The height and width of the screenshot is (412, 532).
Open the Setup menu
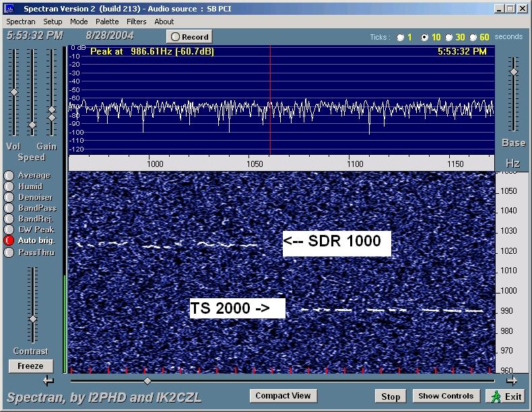53,22
